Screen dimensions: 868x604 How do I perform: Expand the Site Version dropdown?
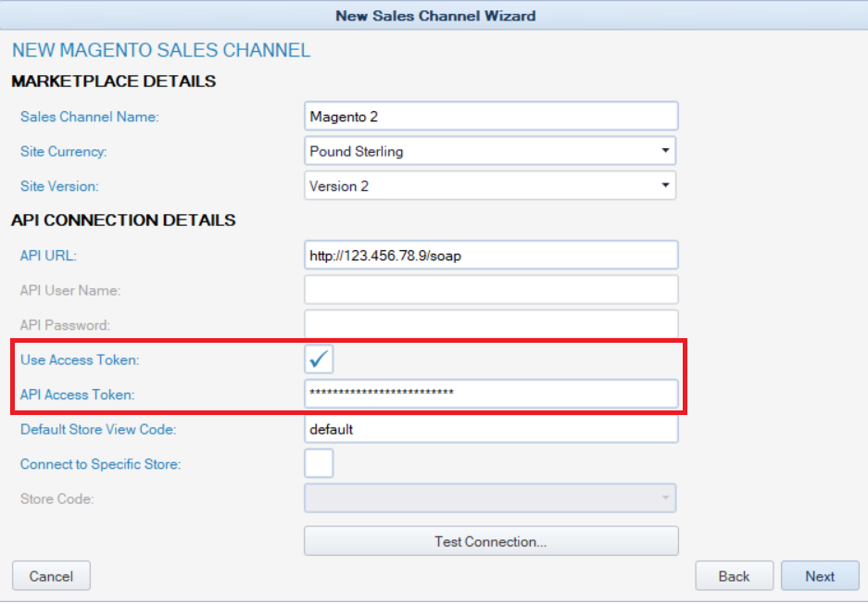pyautogui.click(x=490, y=186)
